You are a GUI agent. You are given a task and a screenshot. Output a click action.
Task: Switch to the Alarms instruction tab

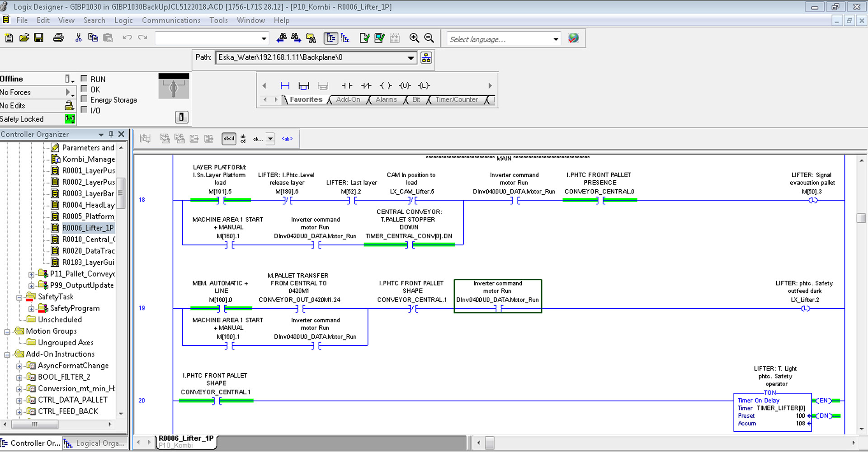click(386, 100)
